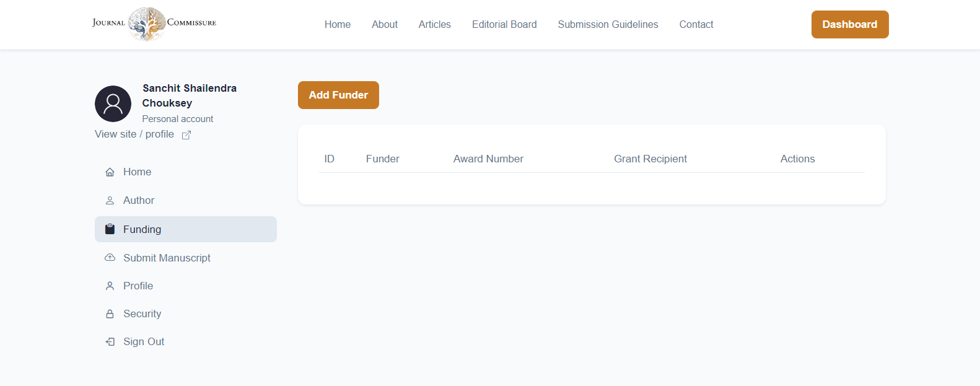980x386 pixels.
Task: Click the cloud upload icon in sidebar
Action: pyautogui.click(x=110, y=258)
